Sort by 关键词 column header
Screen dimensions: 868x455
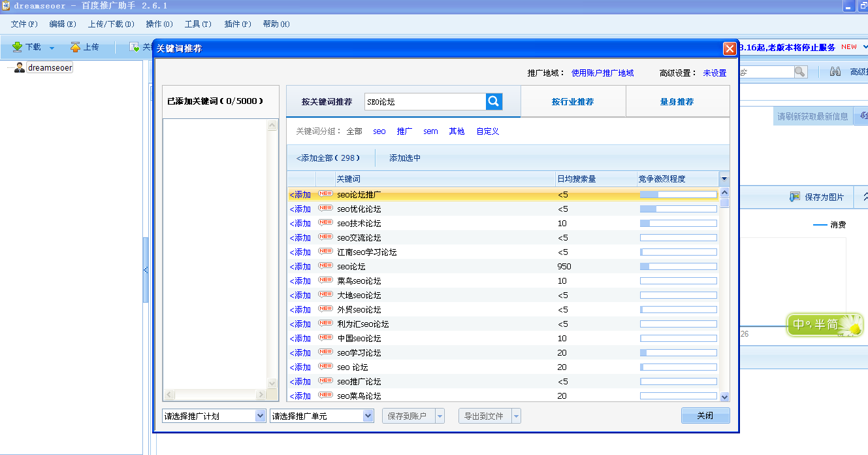tap(445, 179)
